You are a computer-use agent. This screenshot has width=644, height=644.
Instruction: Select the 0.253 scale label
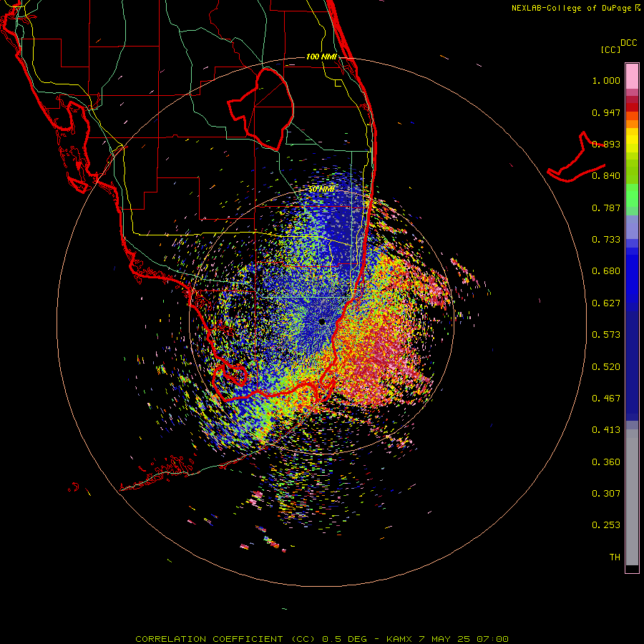(606, 525)
